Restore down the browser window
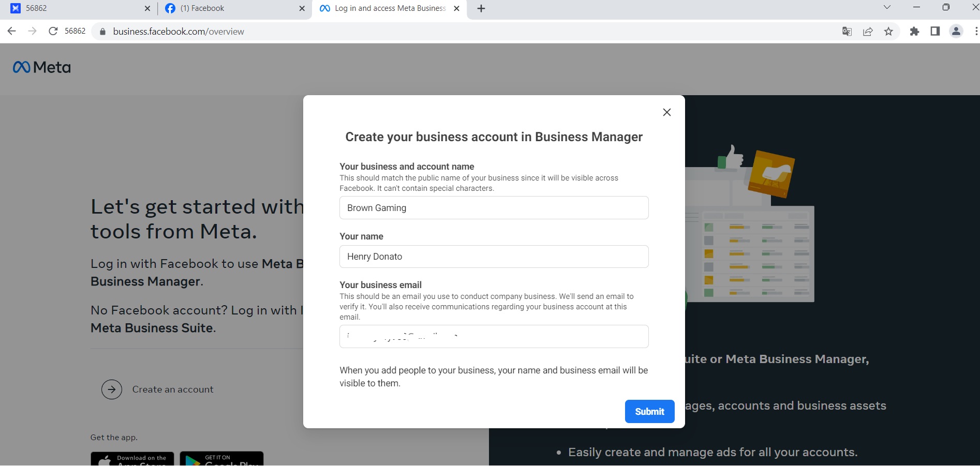The width and height of the screenshot is (980, 466). (x=946, y=7)
